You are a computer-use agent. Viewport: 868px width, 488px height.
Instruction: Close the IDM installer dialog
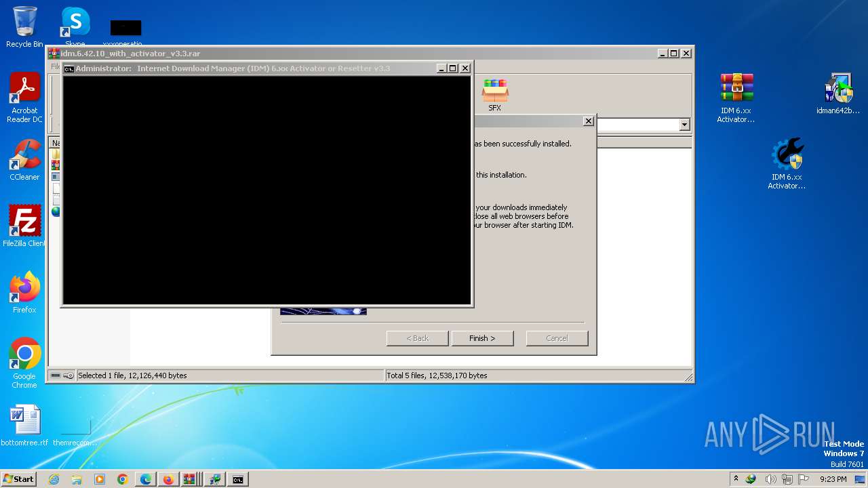click(x=588, y=121)
